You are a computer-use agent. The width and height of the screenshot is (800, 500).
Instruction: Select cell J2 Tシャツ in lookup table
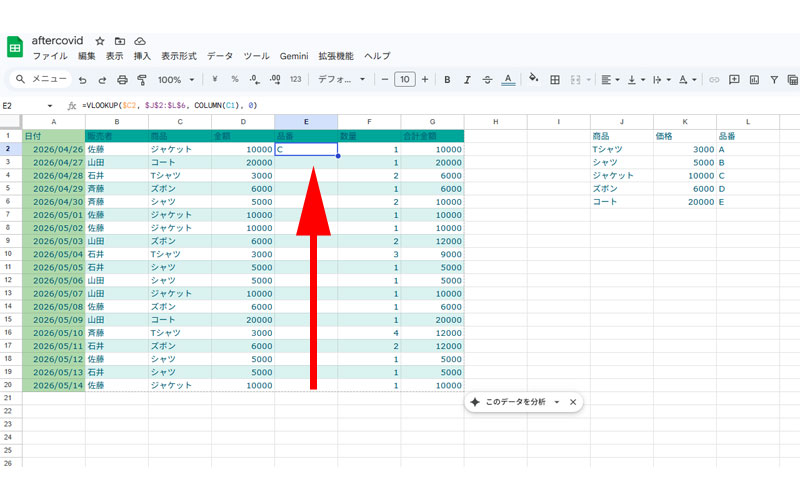[x=621, y=149]
